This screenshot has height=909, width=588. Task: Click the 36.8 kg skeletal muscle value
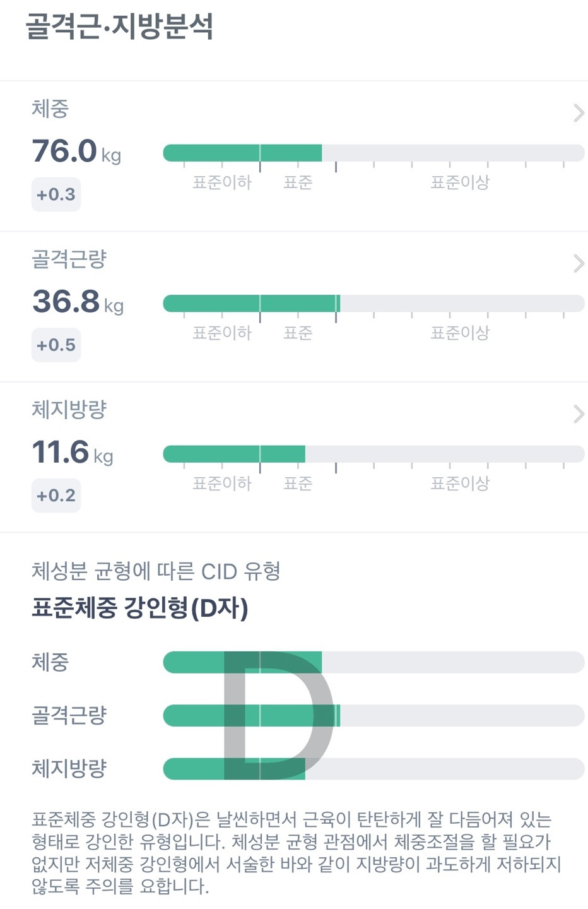pyautogui.click(x=77, y=302)
